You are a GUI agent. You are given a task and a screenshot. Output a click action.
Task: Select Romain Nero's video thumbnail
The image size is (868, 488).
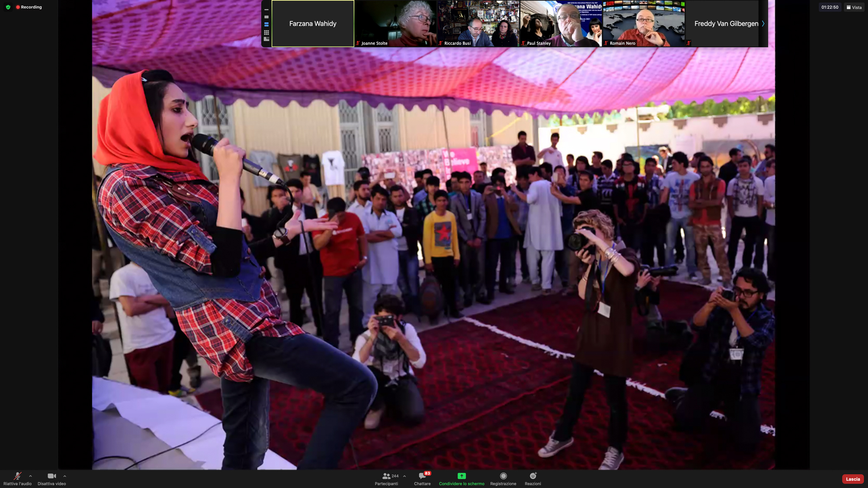[644, 23]
